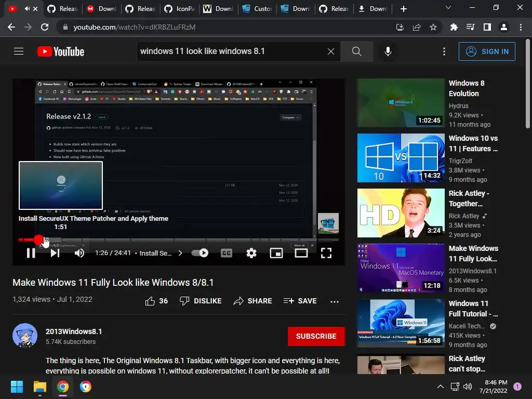Click the search magnifier button

(x=356, y=51)
